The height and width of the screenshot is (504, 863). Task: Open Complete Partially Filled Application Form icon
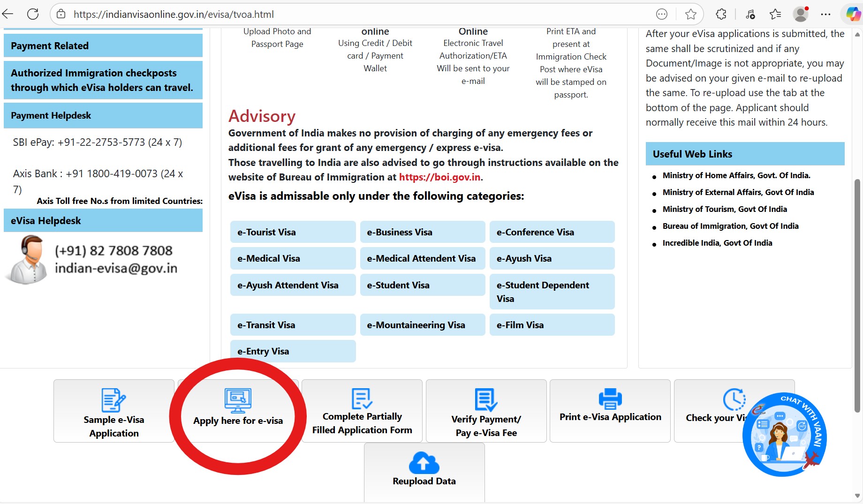pyautogui.click(x=362, y=399)
